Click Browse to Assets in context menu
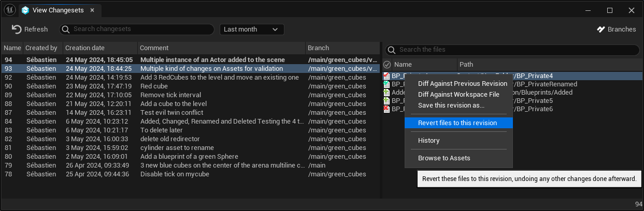 pos(444,158)
